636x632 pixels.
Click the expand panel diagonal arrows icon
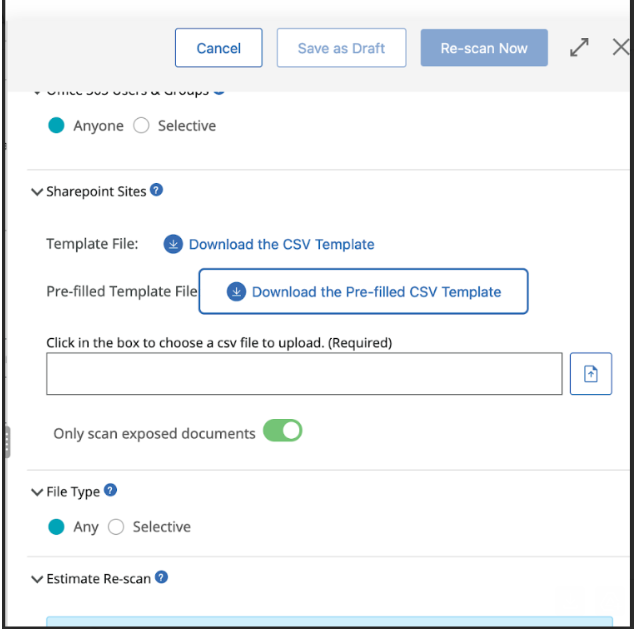579,47
